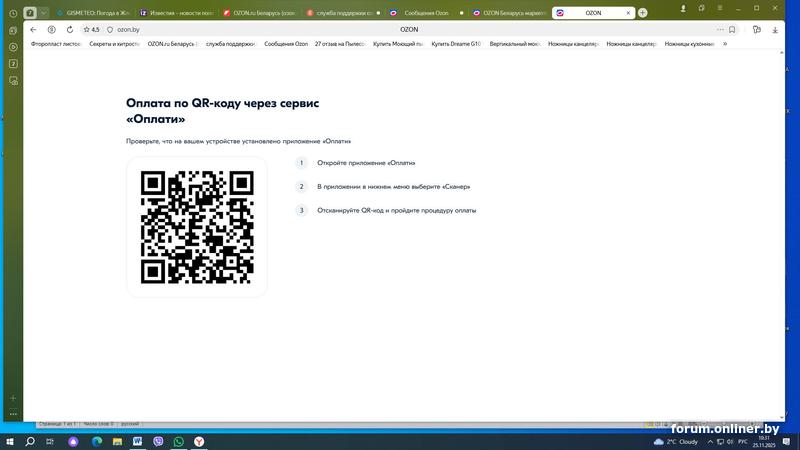Viewport: 800px width, 450px height.
Task: Open the 2°C Cloudy weather widget
Action: (x=676, y=442)
